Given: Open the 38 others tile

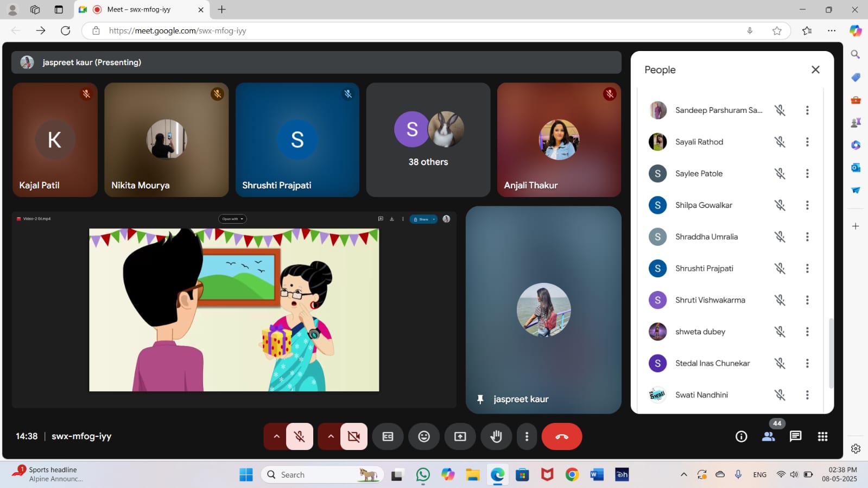Looking at the screenshot, I should point(428,140).
